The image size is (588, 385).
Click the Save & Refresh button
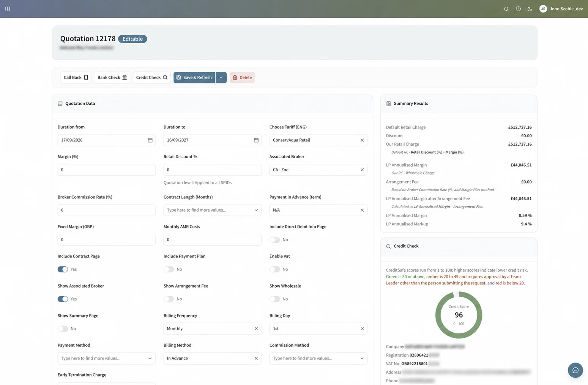(x=194, y=77)
